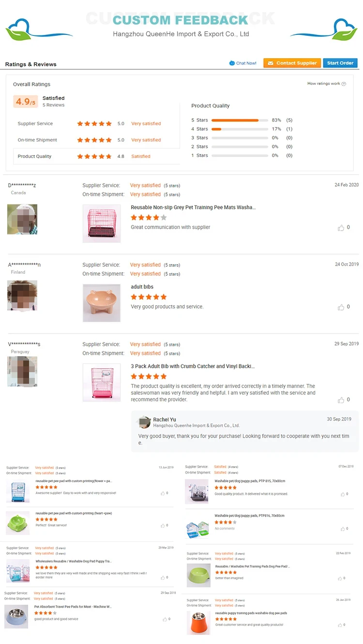
Task: Open the How ratings work help icon
Action: point(344,84)
